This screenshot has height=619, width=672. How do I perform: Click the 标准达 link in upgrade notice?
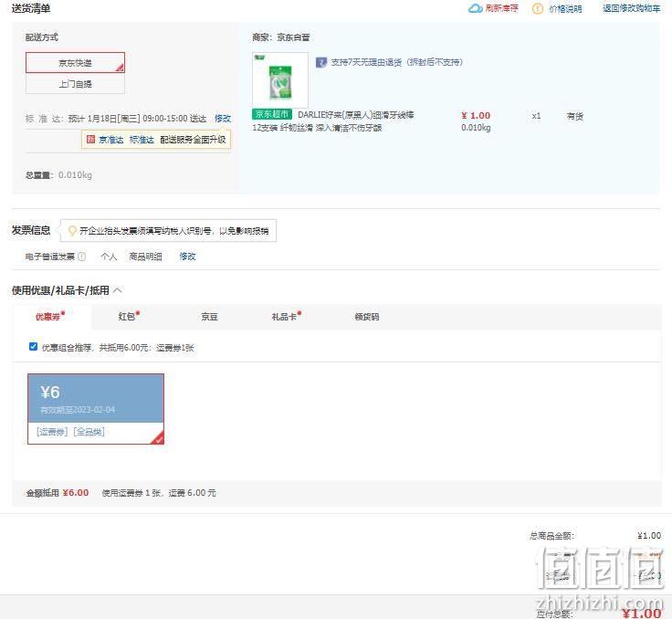[142, 140]
